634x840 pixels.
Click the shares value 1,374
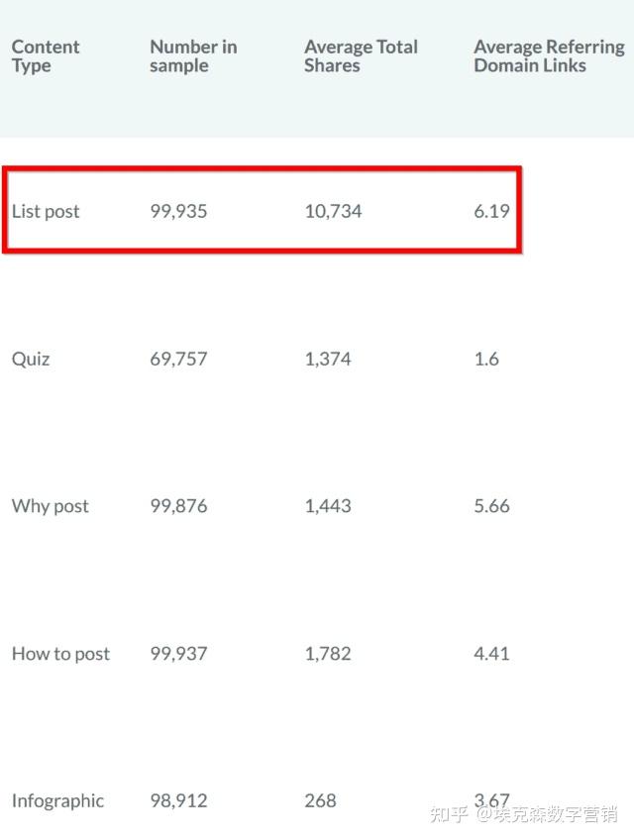[328, 359]
